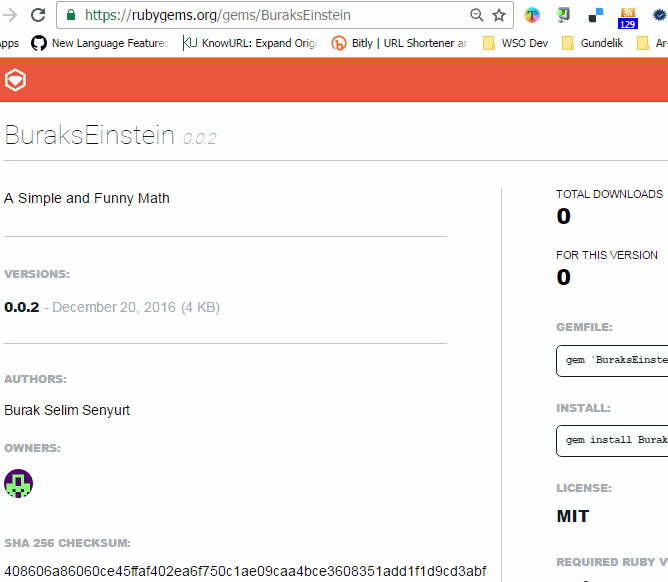
Task: Click the BuraksEinstein gem title
Action: 89,135
